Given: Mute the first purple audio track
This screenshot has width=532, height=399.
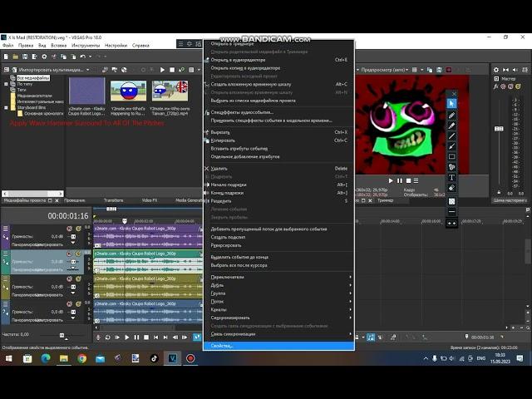Looking at the screenshot, I should (70, 229).
